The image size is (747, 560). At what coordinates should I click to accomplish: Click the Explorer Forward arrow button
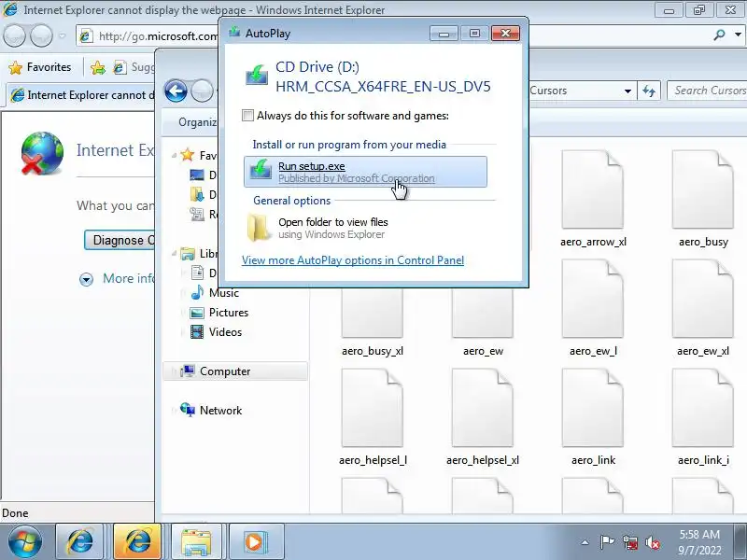(x=202, y=91)
